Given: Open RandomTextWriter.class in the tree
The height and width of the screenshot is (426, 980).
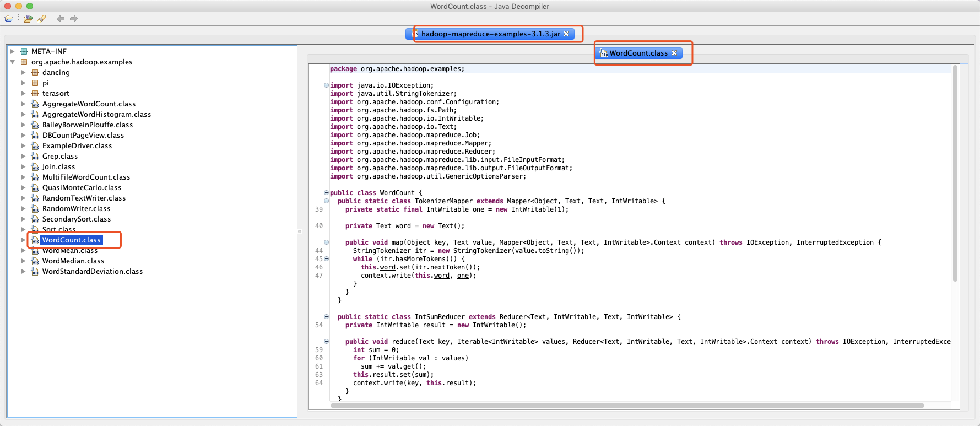Looking at the screenshot, I should coord(84,198).
